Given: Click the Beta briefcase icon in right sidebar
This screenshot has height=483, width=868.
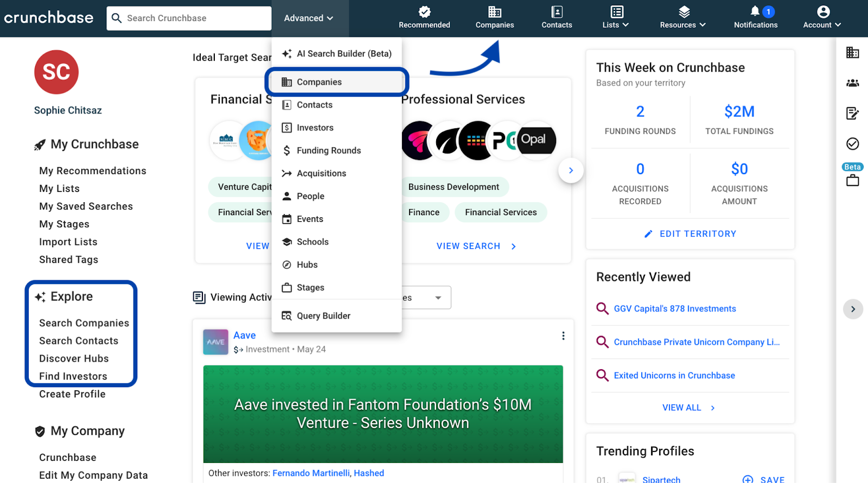Looking at the screenshot, I should (x=852, y=179).
